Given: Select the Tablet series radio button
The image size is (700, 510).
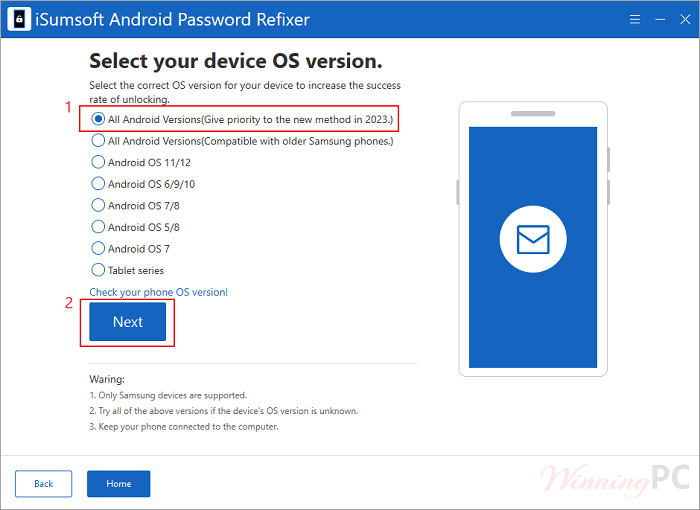Looking at the screenshot, I should (x=98, y=270).
